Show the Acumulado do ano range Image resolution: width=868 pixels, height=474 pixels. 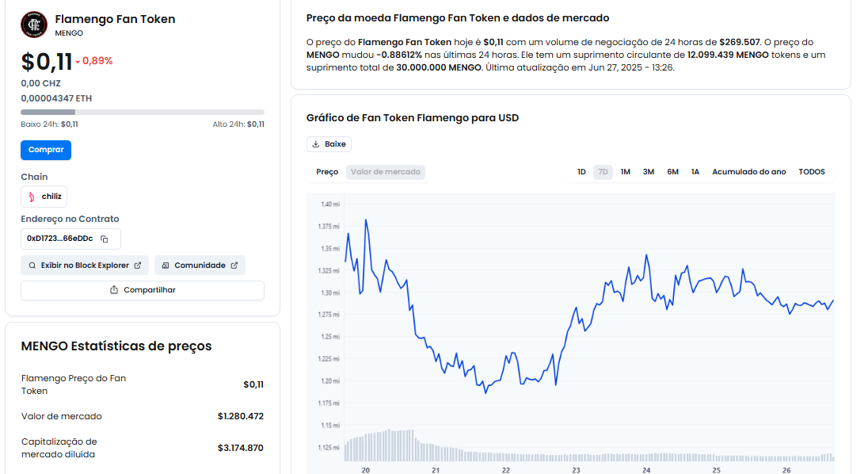(x=748, y=172)
